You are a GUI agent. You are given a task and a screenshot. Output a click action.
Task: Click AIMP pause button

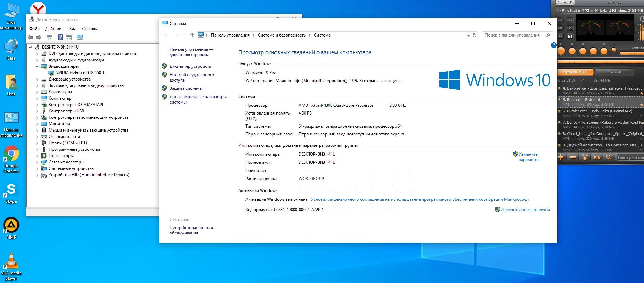coord(572,51)
